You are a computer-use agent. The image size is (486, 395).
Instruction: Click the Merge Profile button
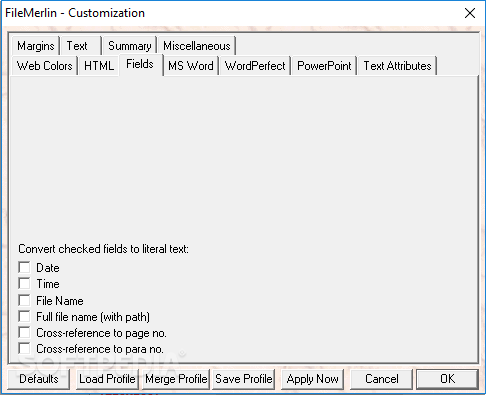point(176,379)
